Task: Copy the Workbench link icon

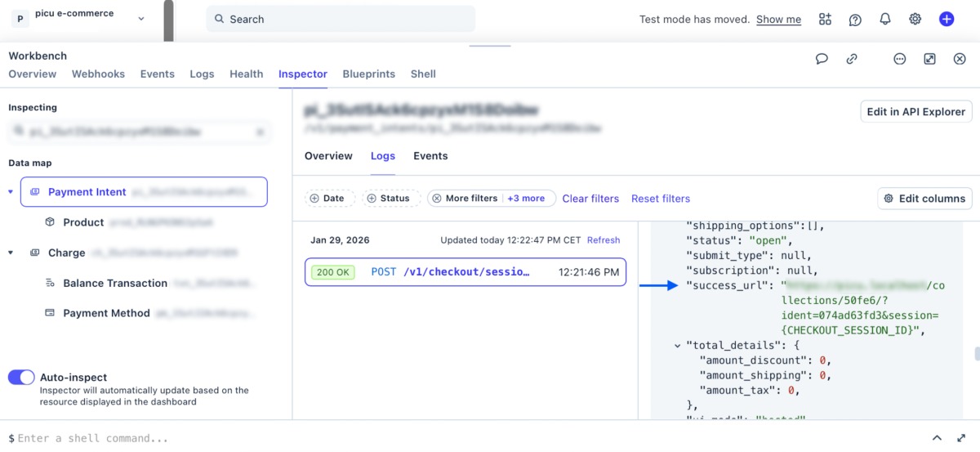Action: [851, 59]
